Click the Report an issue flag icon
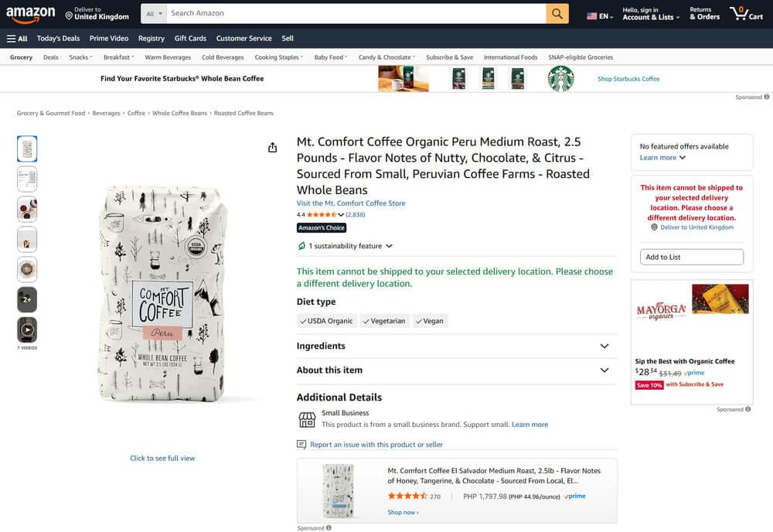This screenshot has width=773, height=532. [x=301, y=445]
